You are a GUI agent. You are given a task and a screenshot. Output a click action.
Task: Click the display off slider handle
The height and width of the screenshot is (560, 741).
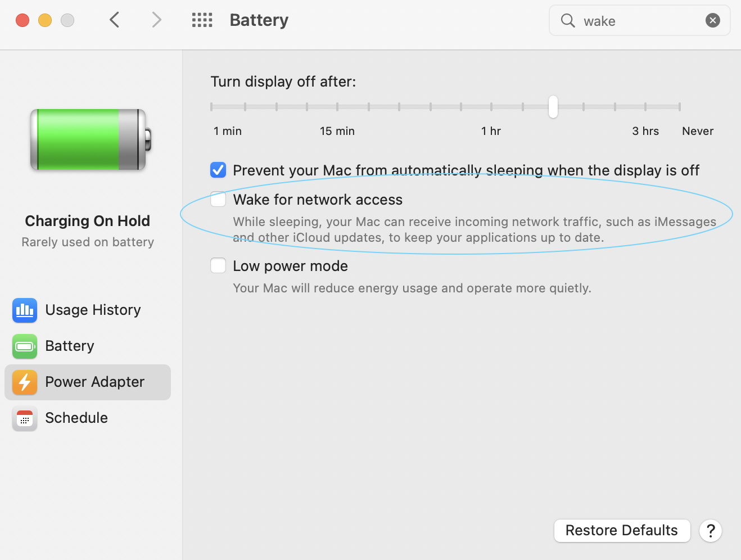tap(553, 106)
